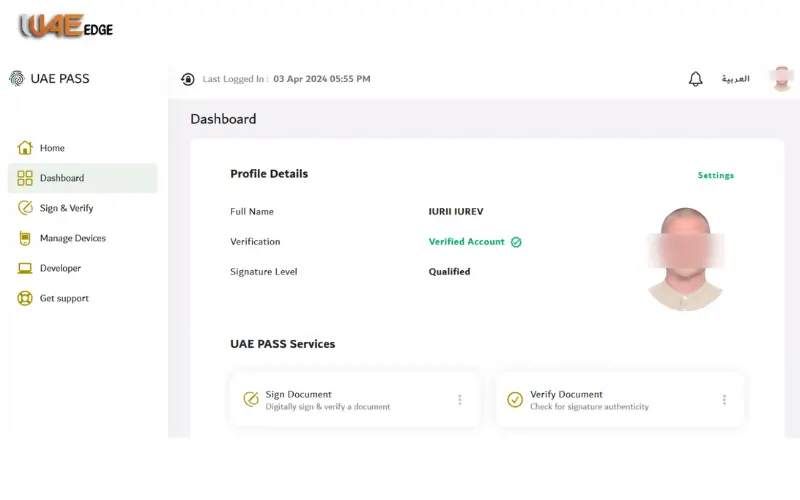Click the Manage Devices phone icon
Viewport: 800px width, 500px height.
coord(24,238)
